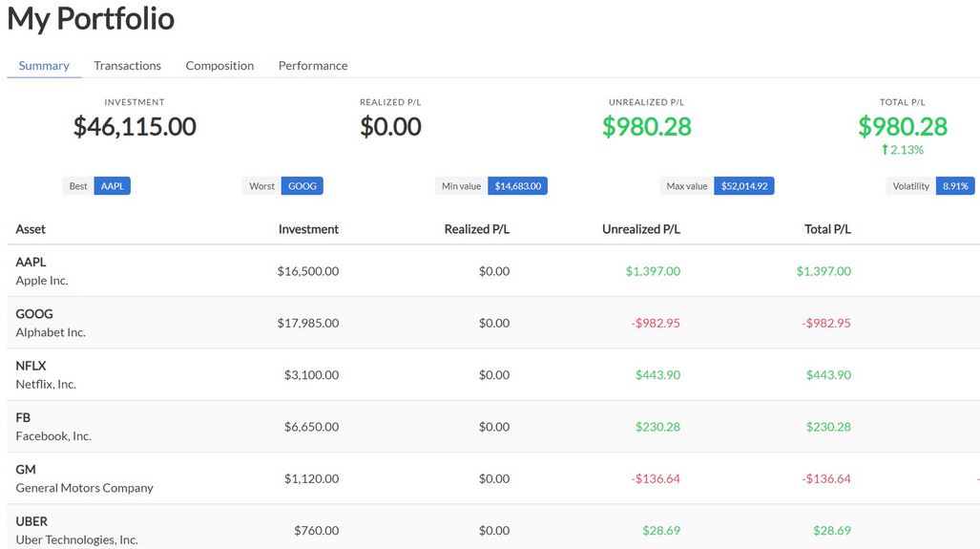980x549 pixels.
Task: Open the Summary tab
Action: (x=44, y=66)
